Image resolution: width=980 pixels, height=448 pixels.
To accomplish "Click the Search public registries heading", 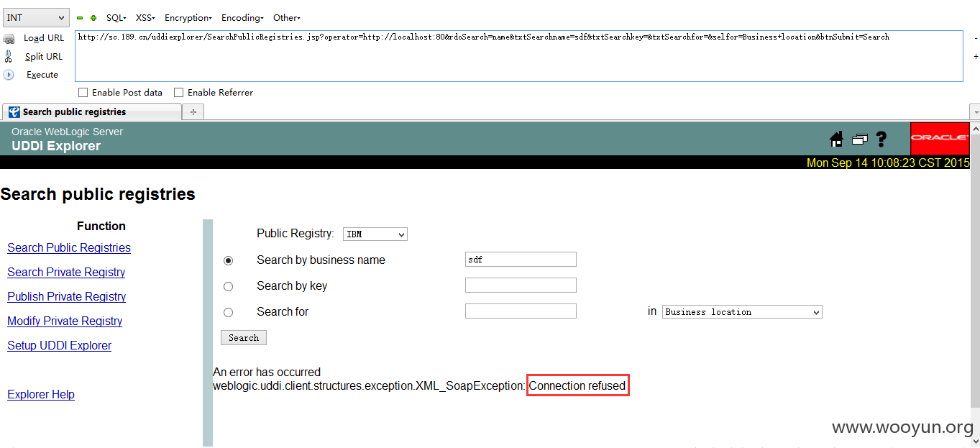I will tap(98, 194).
